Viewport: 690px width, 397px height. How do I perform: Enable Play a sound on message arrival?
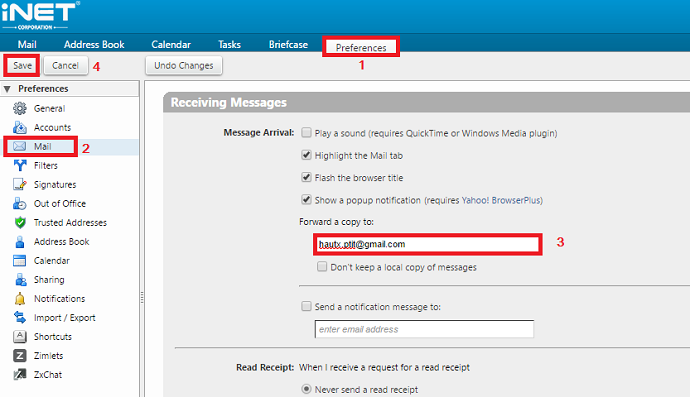pos(306,132)
